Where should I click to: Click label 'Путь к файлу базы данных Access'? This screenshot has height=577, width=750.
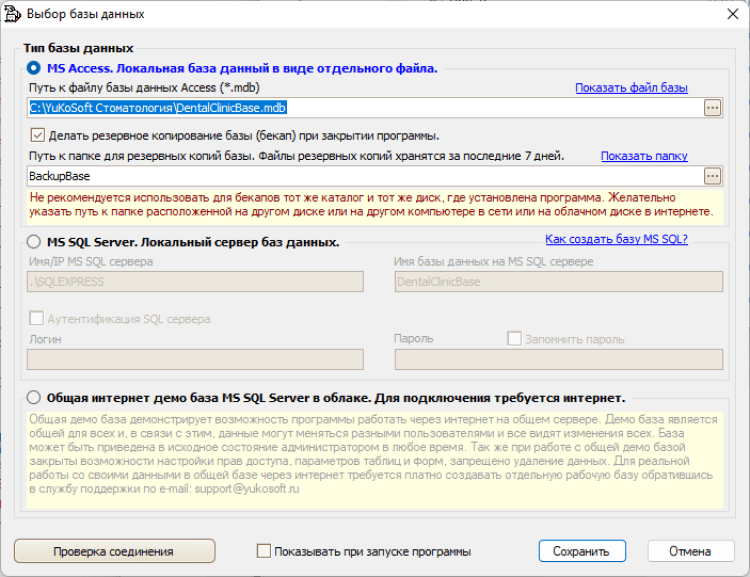144,88
